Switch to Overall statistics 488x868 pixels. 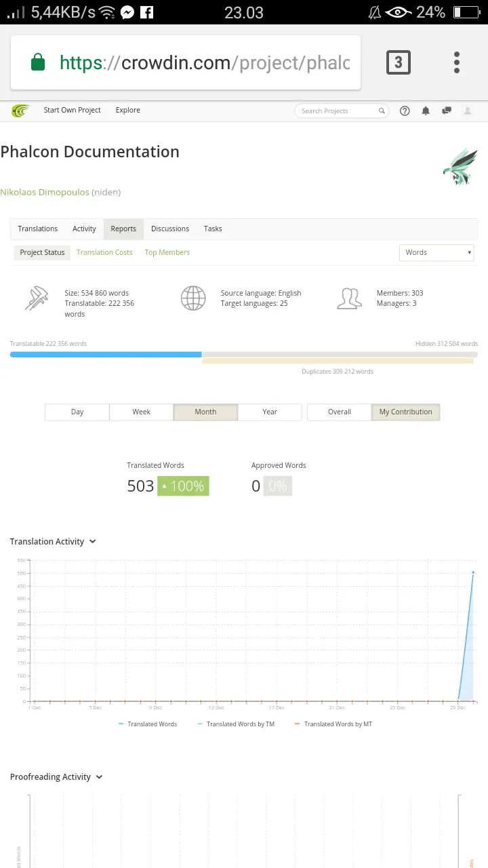340,412
